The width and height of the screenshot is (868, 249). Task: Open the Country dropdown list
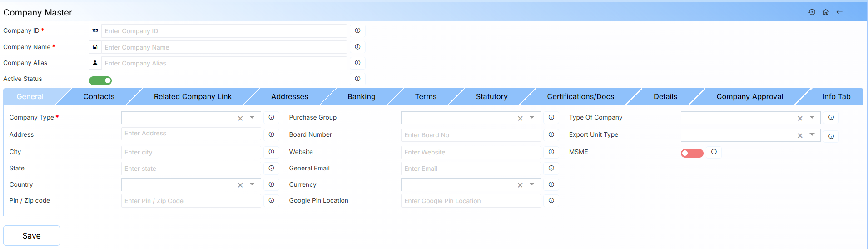(252, 184)
